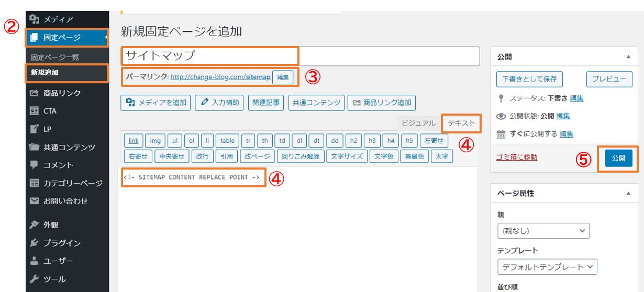Click the プラグイン plug icon
Image resolution: width=644 pixels, height=292 pixels.
[35, 243]
